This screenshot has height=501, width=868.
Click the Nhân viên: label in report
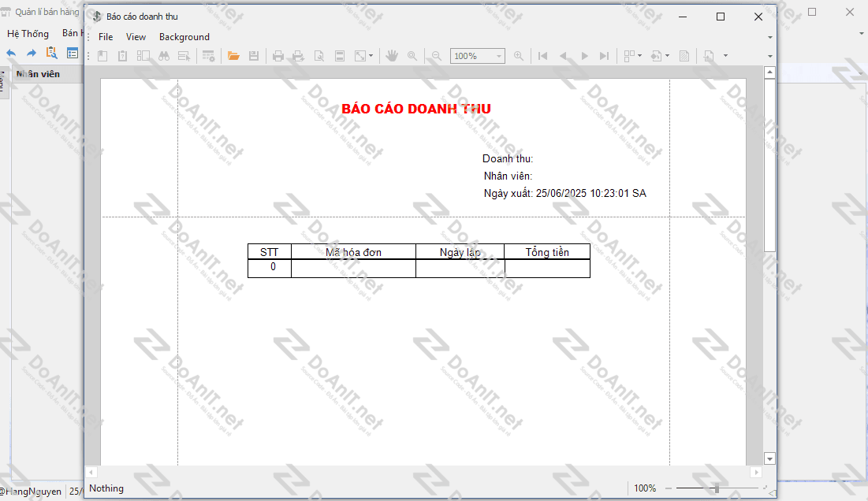509,176
